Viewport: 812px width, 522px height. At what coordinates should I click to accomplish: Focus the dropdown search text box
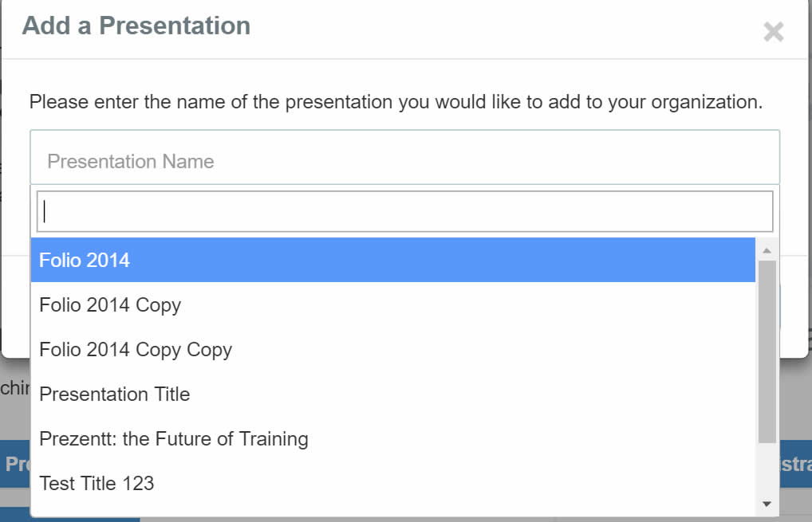pos(404,211)
